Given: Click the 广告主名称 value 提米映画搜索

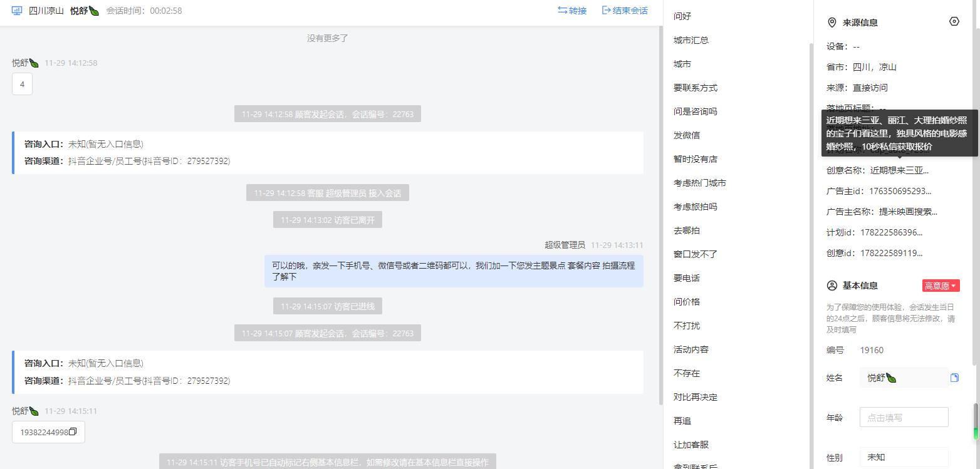Looking at the screenshot, I should tap(908, 212).
